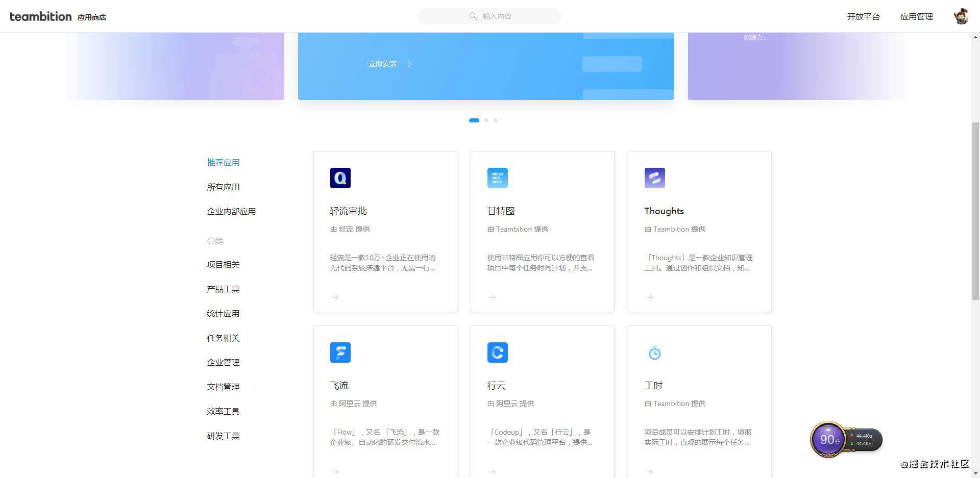This screenshot has height=478, width=980.
Task: Click the arrow in the 飞流 card
Action: click(335, 472)
